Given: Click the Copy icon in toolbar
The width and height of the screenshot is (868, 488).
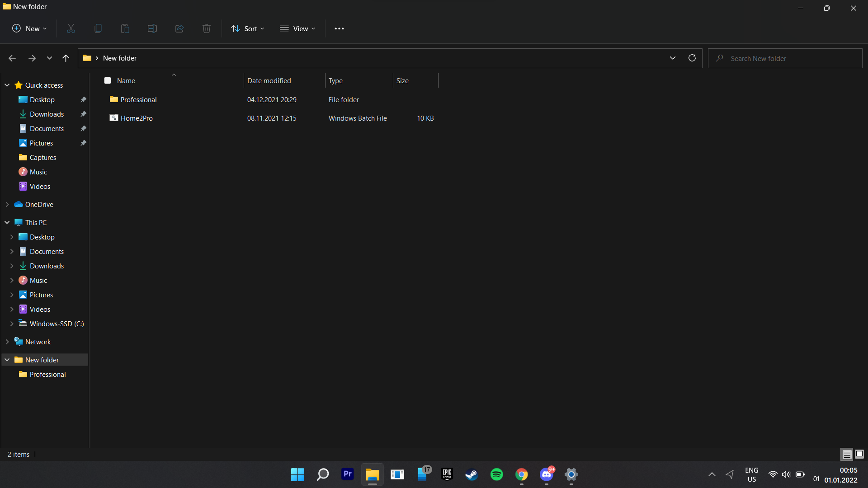Looking at the screenshot, I should point(98,28).
